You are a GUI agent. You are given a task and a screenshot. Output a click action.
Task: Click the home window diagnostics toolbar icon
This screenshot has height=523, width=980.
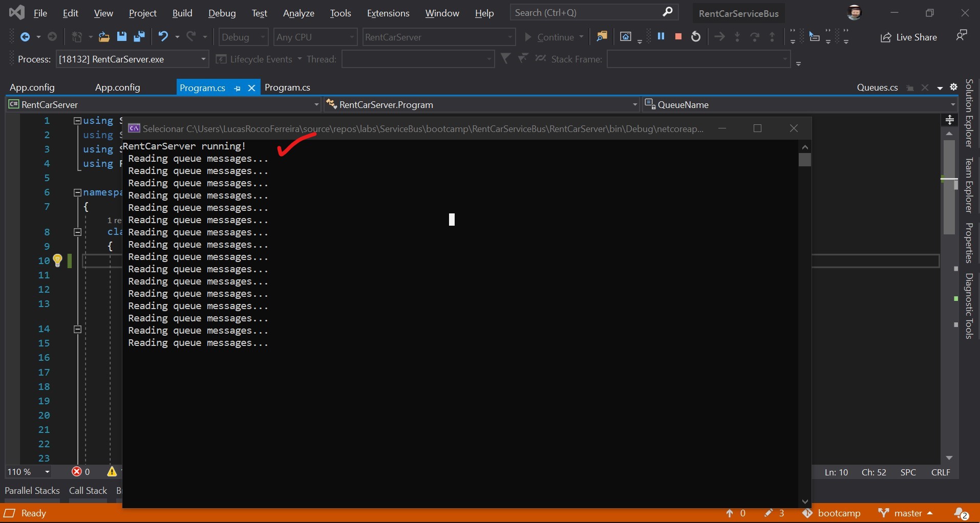[x=626, y=37]
